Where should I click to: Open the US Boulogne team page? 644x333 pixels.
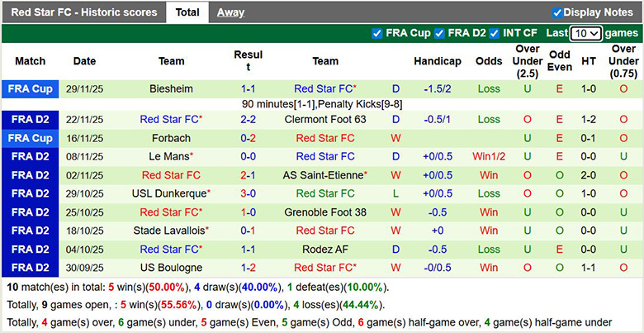172,268
